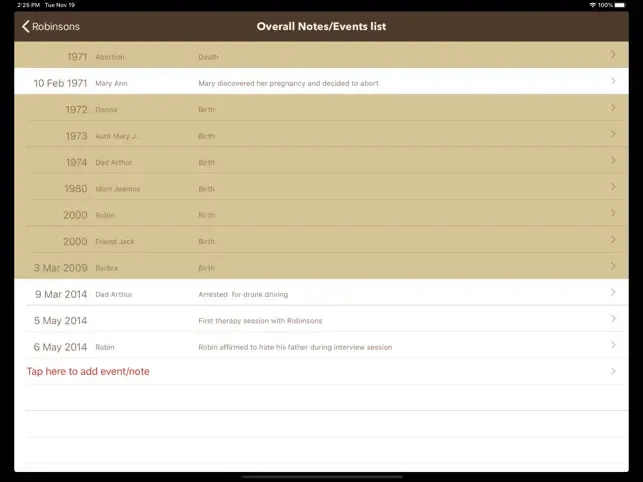This screenshot has width=643, height=482.
Task: Tap the battery status icon
Action: tap(620, 5)
